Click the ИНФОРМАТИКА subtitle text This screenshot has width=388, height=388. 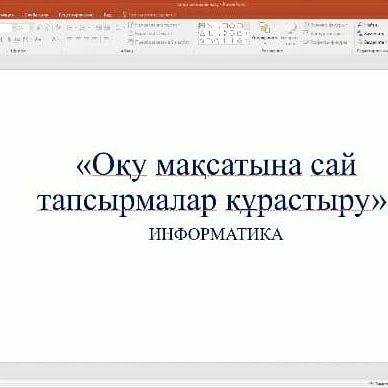click(215, 234)
